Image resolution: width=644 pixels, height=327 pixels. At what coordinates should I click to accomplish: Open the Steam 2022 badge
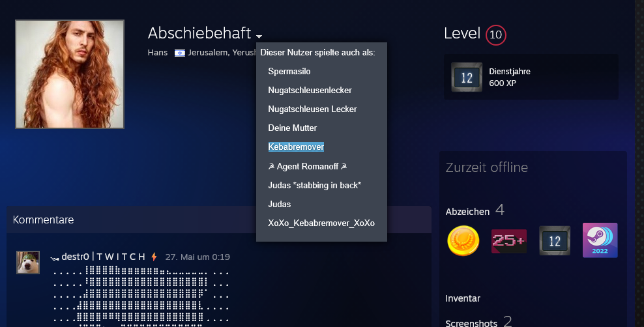point(600,240)
